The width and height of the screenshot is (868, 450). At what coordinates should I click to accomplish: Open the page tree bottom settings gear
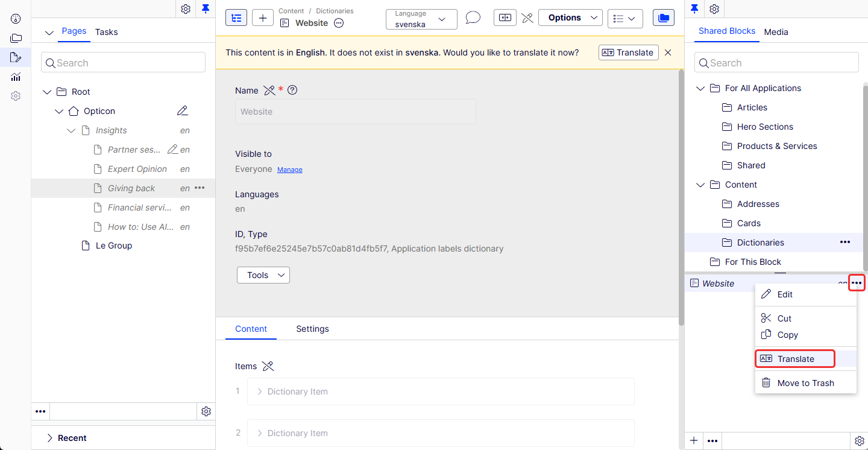coord(206,411)
